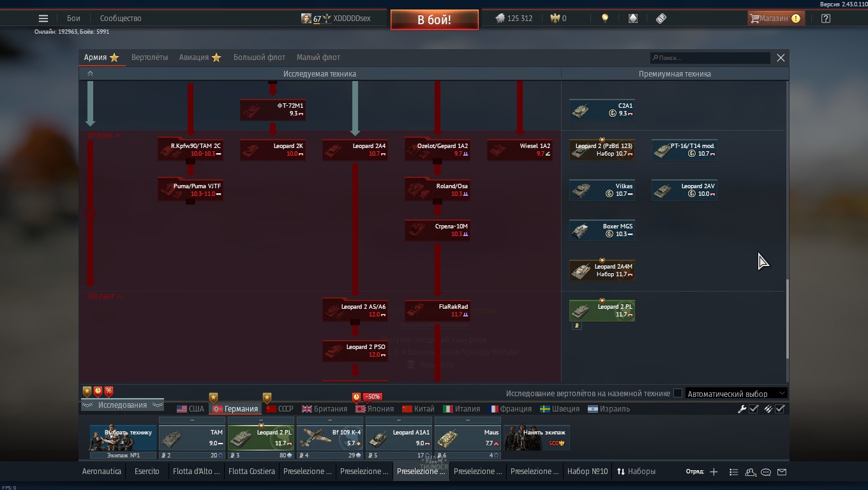Select the Израиль nation tab

[x=609, y=409]
